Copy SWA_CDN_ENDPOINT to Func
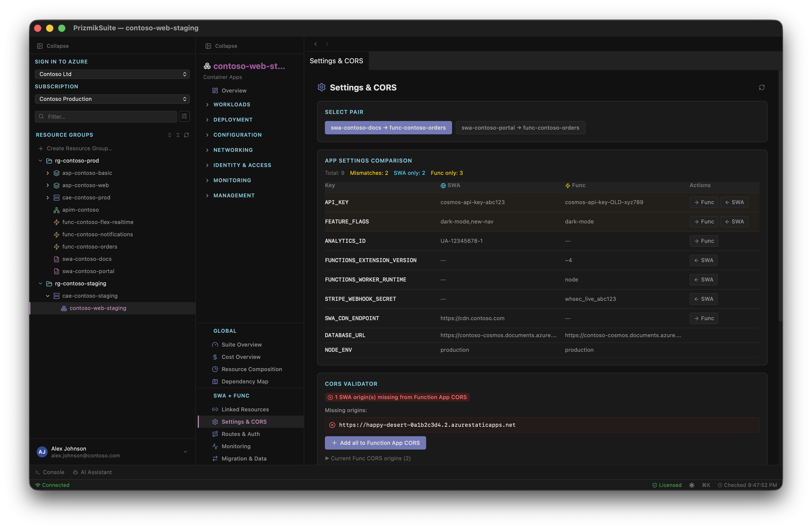812x529 pixels. coord(703,318)
